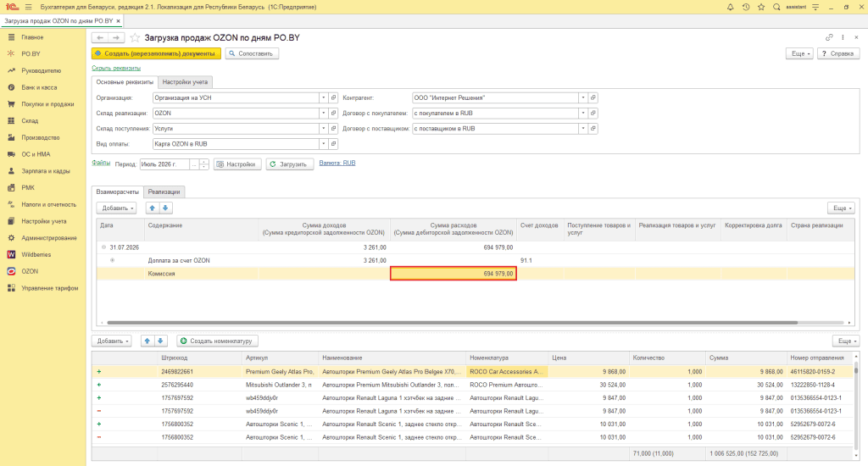Click Создать (перезаполнить) документы button
The width and height of the screenshot is (868, 466).
(156, 53)
